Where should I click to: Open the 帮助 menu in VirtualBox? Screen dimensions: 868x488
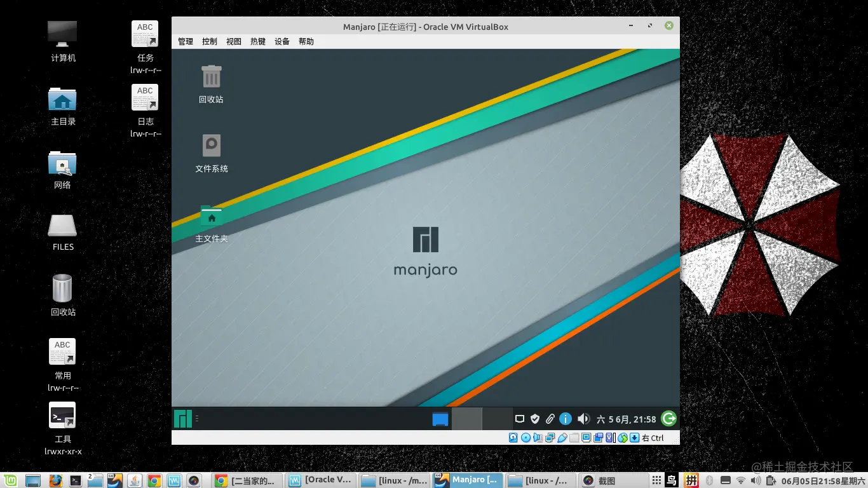(x=306, y=41)
